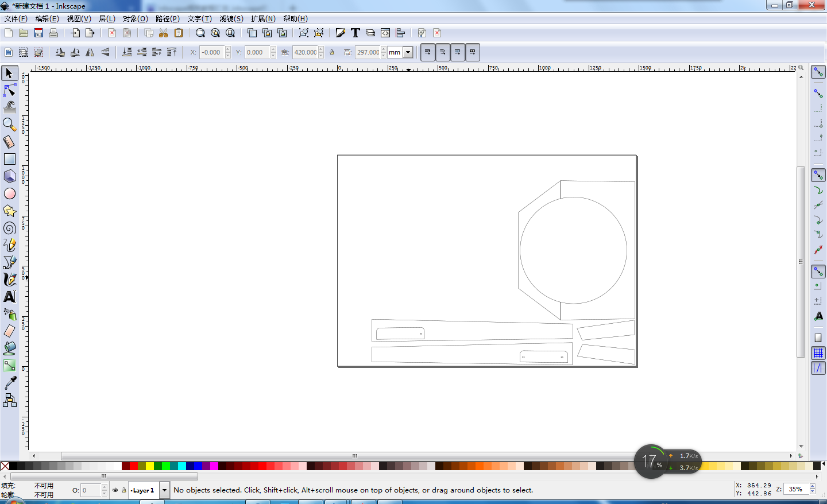This screenshot has width=827, height=504.
Task: Choose the Eraser tool
Action: (10, 331)
